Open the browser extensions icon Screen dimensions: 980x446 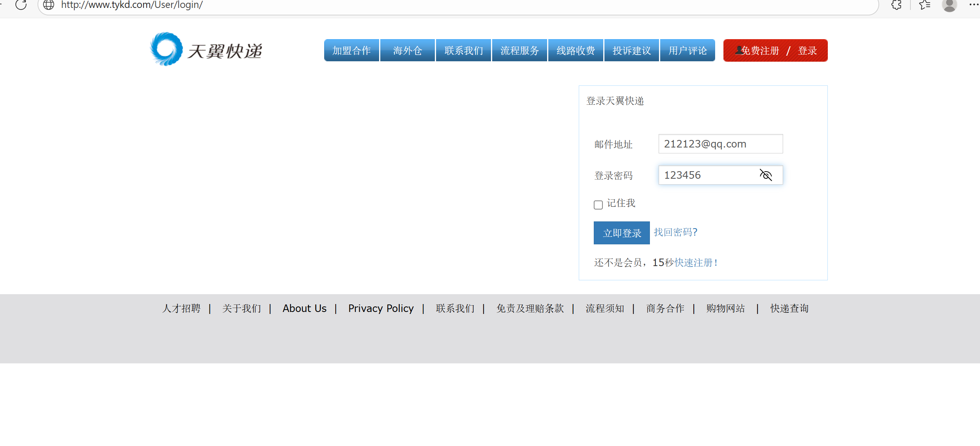pos(896,5)
